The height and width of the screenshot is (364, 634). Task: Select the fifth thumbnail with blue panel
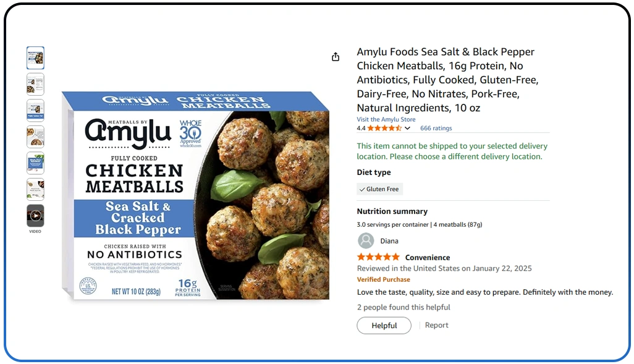(x=35, y=163)
